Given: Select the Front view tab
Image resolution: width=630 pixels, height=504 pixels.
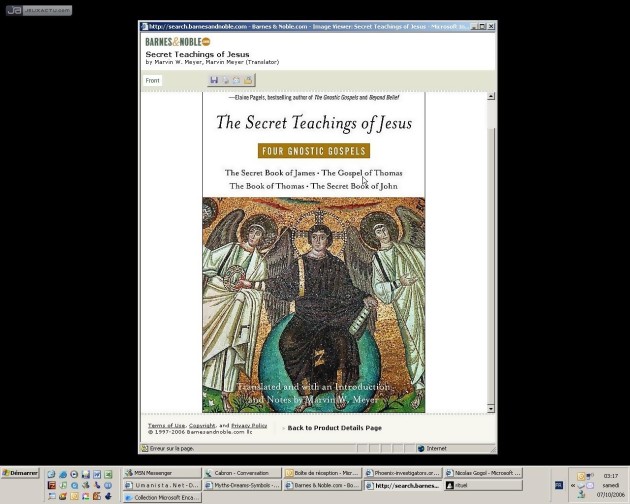Looking at the screenshot, I should (x=153, y=80).
